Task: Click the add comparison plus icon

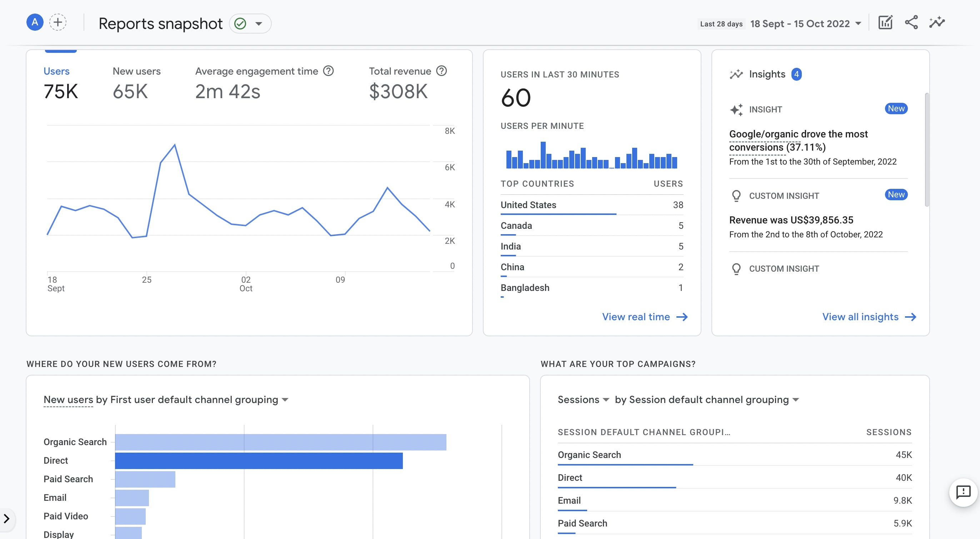Action: tap(58, 22)
